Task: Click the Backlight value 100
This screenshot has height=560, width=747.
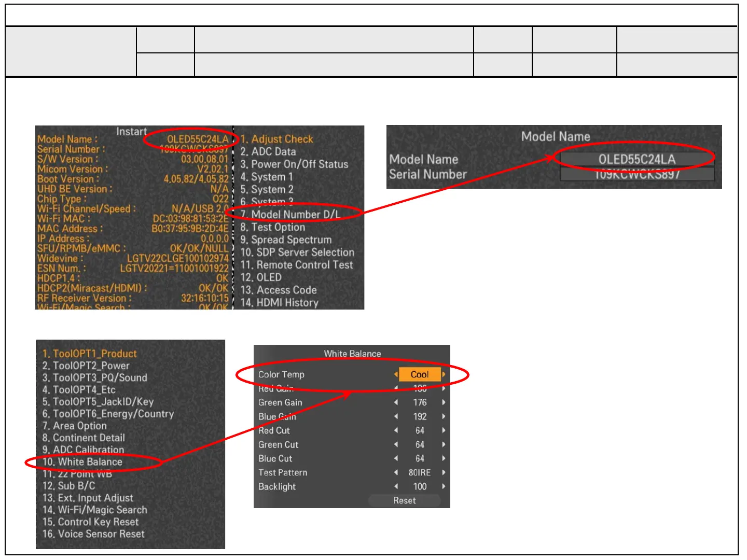Action: [x=420, y=486]
